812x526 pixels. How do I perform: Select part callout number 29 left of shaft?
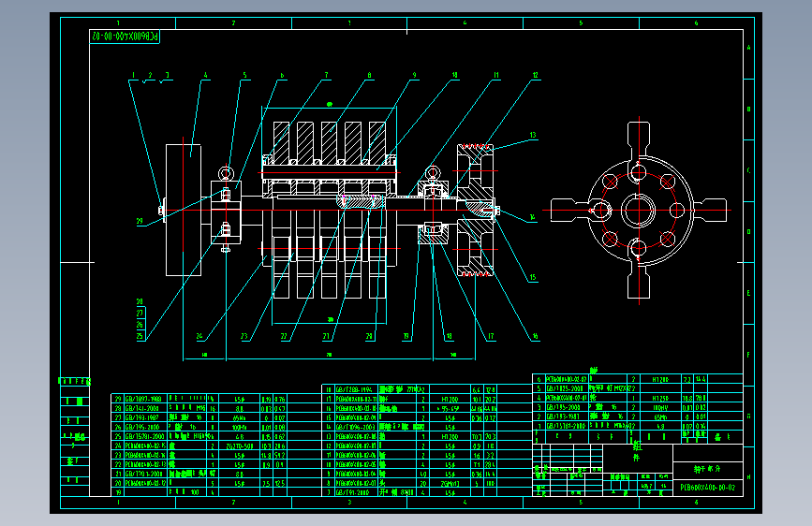tap(140, 222)
